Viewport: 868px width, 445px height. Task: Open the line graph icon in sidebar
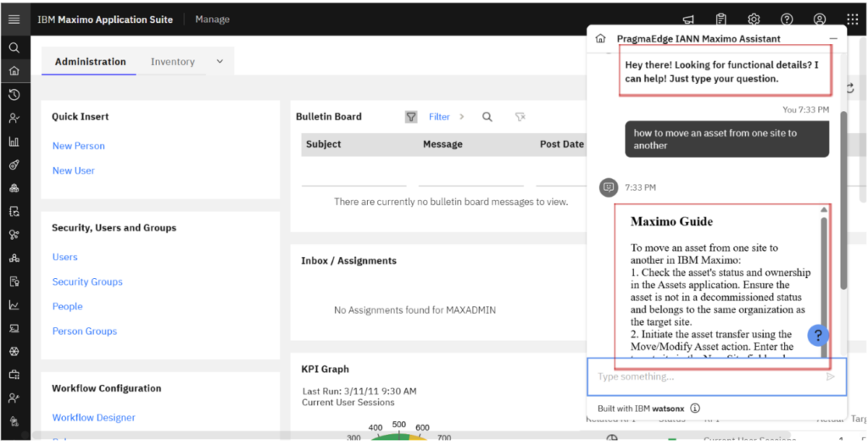[14, 305]
